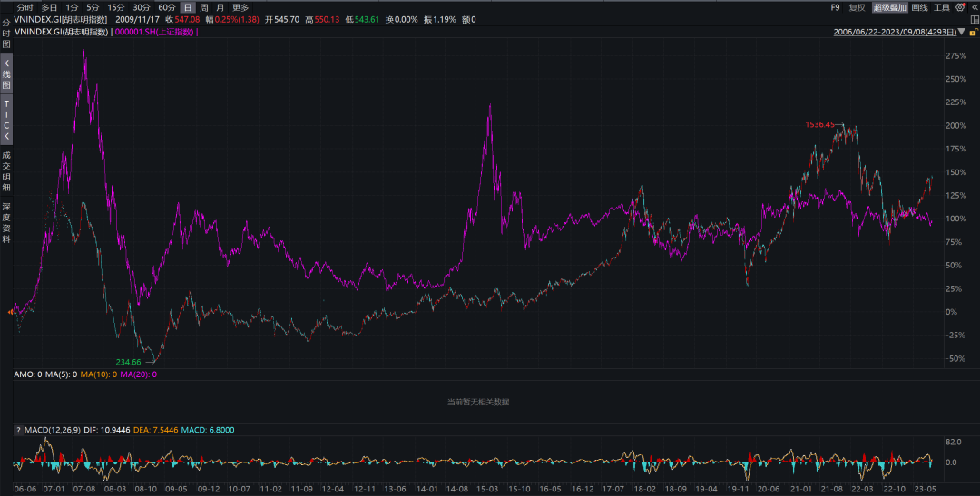The height and width of the screenshot is (496, 980).
Task: Switch to 分时 intraday period tab
Action: tap(25, 7)
